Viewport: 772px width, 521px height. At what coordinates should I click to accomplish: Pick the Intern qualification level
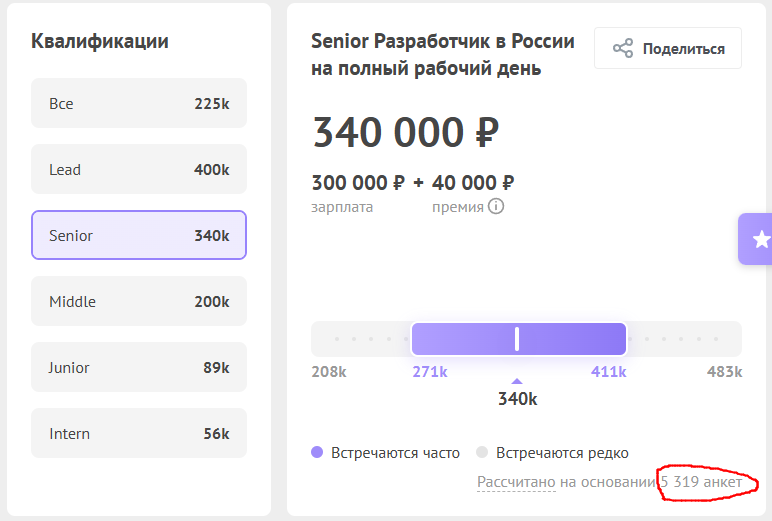click(x=139, y=434)
